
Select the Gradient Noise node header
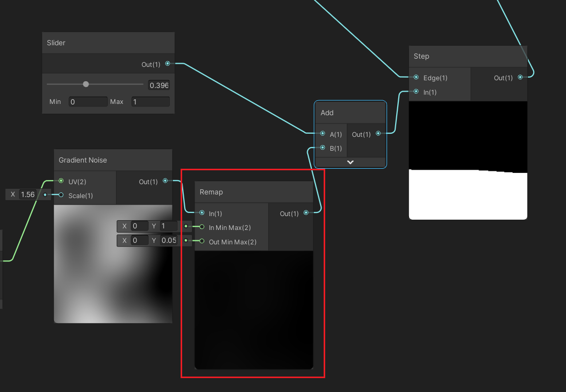click(x=113, y=160)
